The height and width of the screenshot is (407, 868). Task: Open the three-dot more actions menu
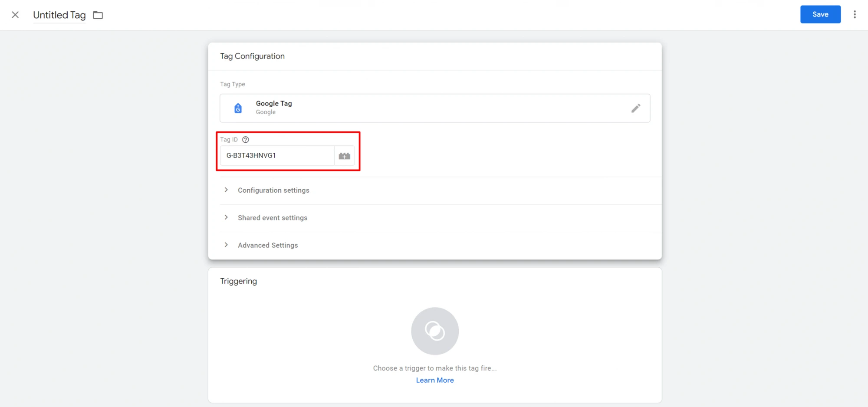click(855, 14)
